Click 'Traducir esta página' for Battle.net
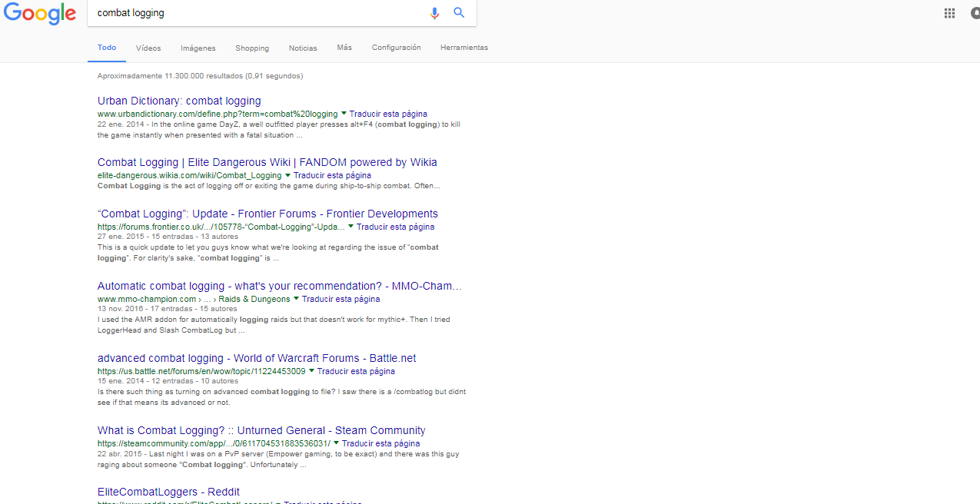This screenshot has height=504, width=980. coord(356,371)
